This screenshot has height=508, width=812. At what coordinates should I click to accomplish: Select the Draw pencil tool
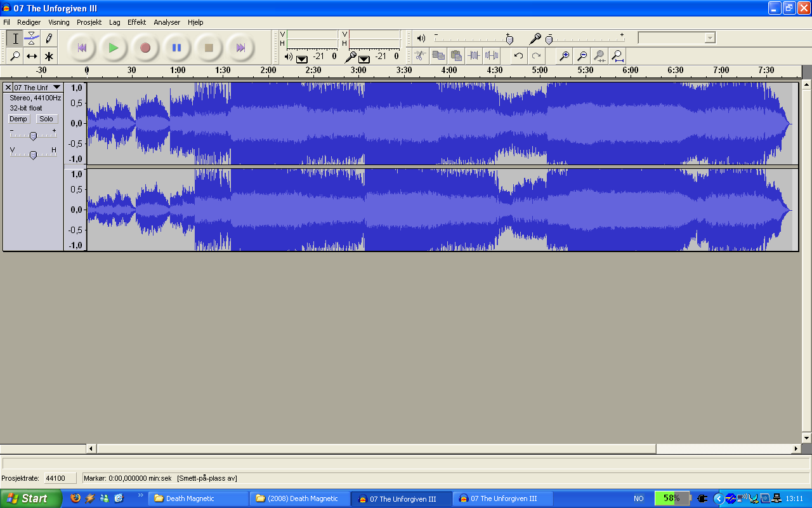49,39
